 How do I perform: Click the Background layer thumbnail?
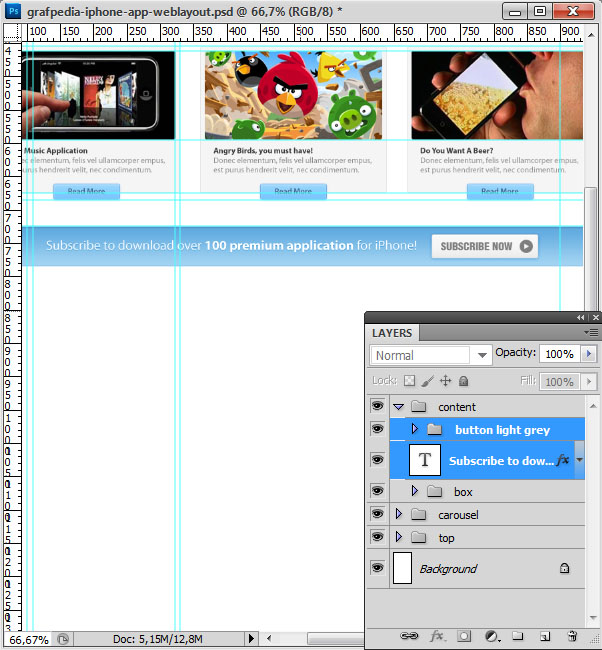402,568
